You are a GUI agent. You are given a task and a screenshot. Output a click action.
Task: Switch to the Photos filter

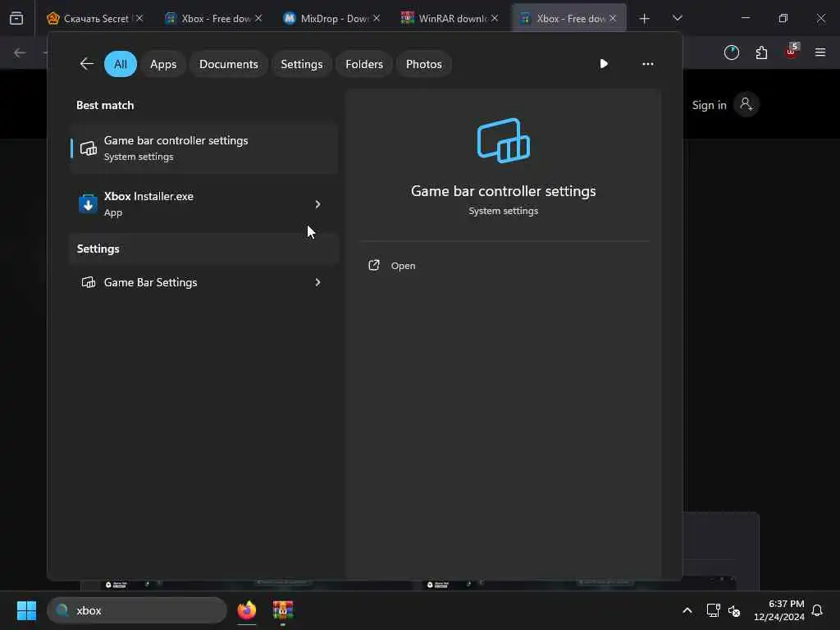click(x=424, y=64)
